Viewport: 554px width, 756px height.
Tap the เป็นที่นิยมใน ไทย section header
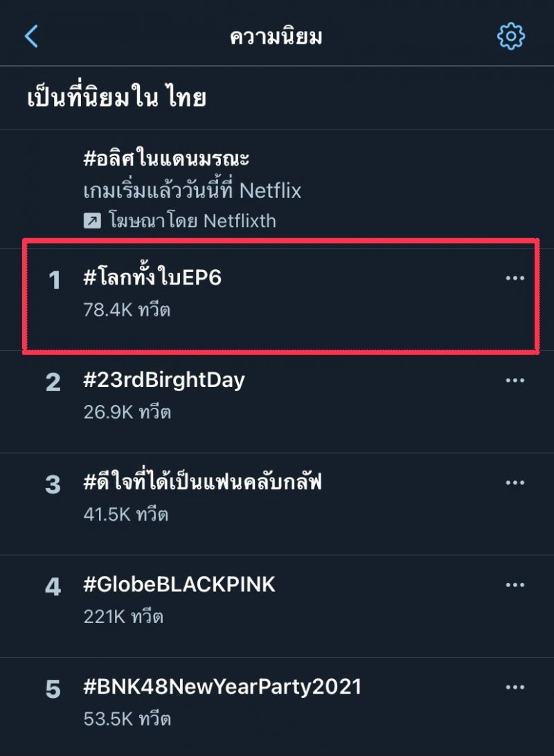(x=116, y=98)
